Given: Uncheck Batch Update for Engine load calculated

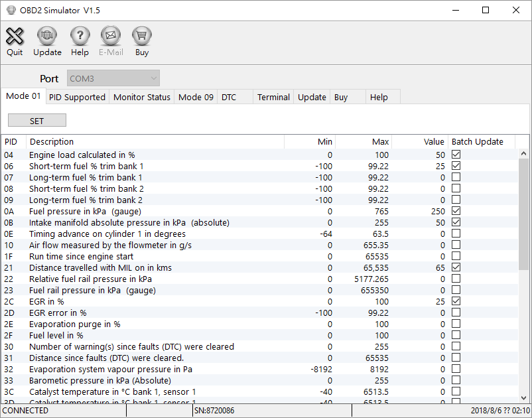Looking at the screenshot, I should point(456,155).
